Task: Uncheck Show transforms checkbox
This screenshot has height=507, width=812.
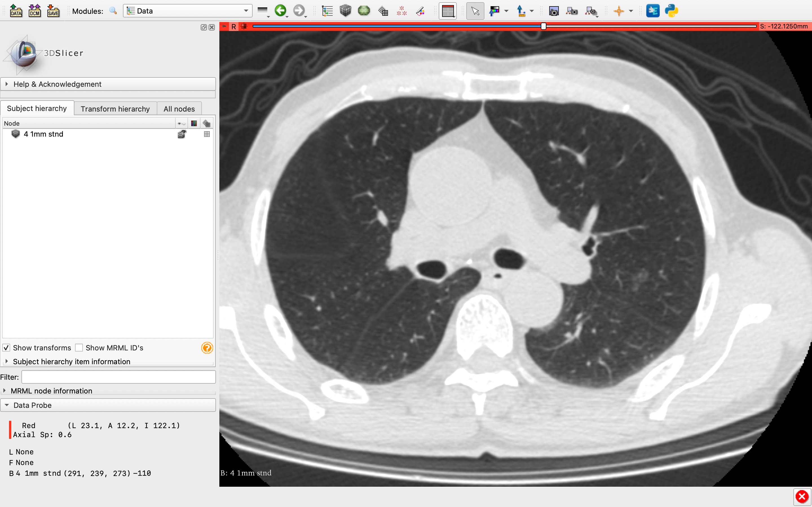Action: coord(6,348)
